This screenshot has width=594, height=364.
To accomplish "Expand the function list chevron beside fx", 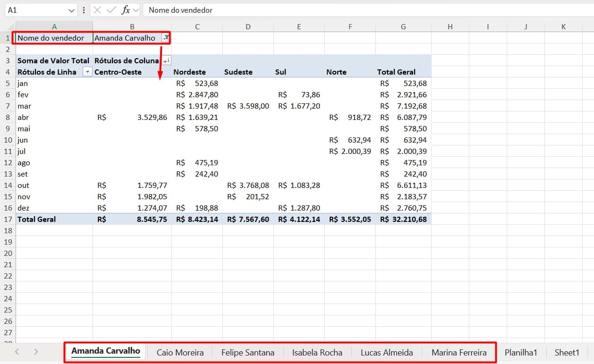I will [x=136, y=10].
